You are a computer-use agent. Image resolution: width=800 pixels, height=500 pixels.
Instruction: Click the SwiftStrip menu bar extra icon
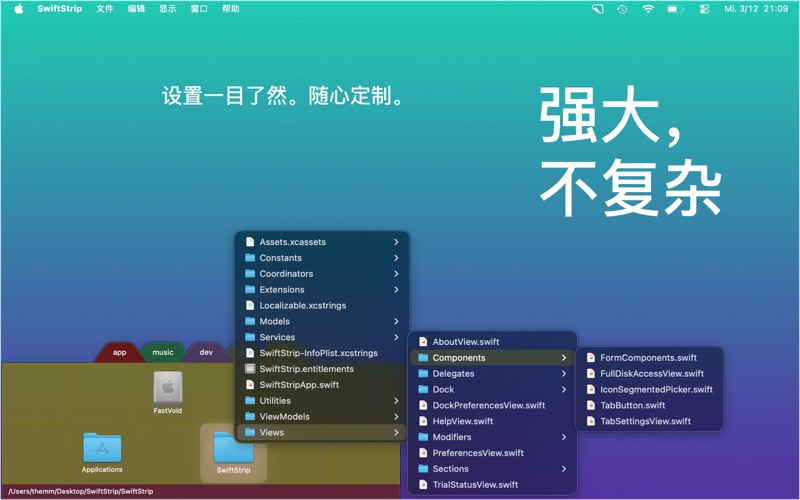click(x=597, y=9)
